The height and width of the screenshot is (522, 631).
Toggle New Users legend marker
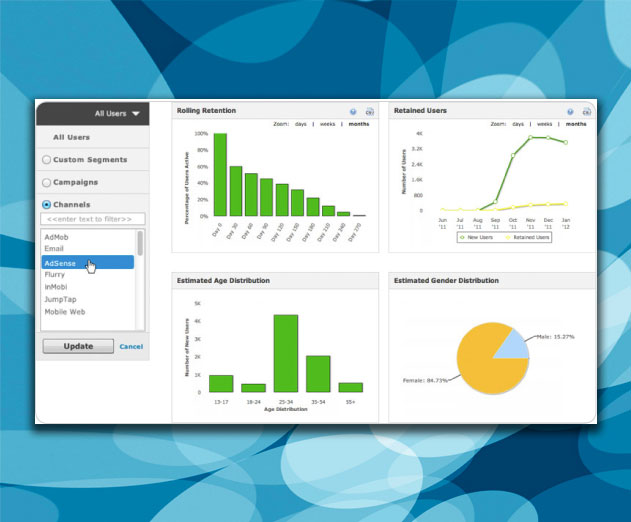462,237
